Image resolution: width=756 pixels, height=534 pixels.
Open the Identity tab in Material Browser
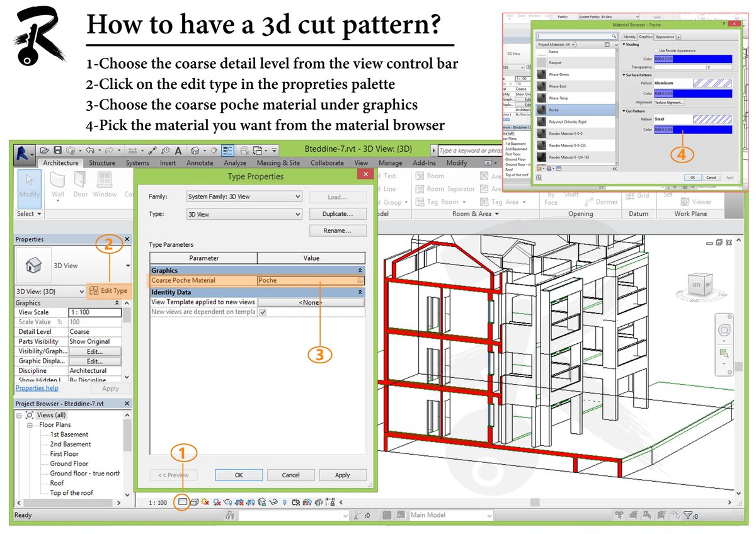coord(629,37)
